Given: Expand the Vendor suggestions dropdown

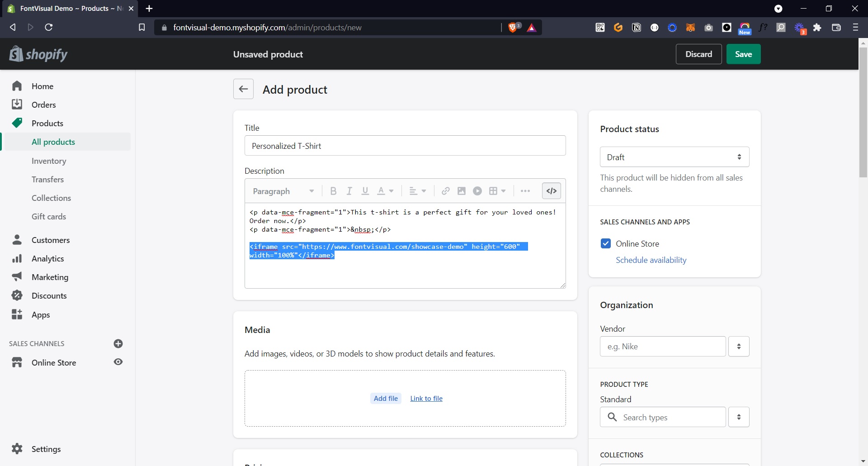Looking at the screenshot, I should (x=739, y=346).
